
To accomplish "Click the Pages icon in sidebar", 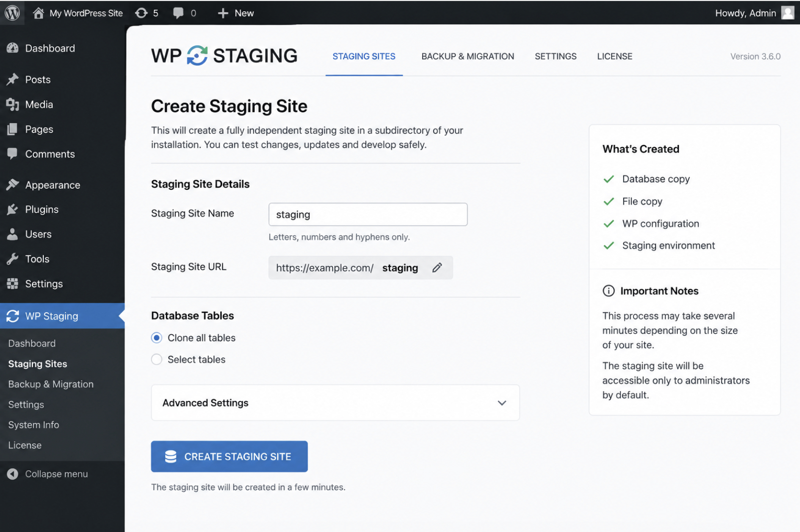I will pos(12,130).
